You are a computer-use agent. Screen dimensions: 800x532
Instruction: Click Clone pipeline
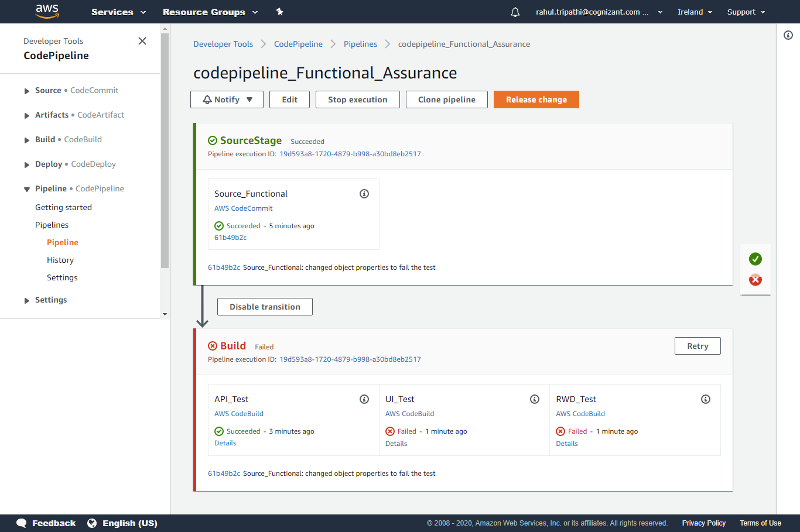[x=447, y=99]
